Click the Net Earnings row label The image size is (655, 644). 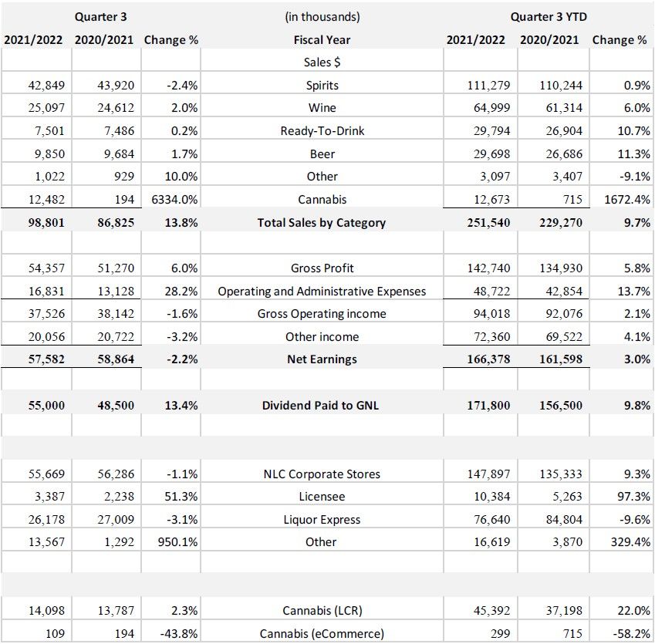pos(322,359)
